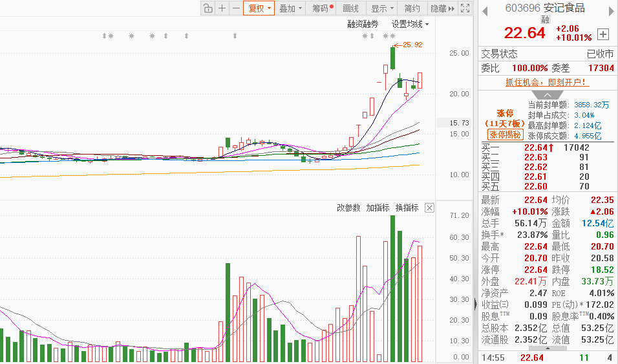
Task: Click the 涨停揭秘 button
Action: pyautogui.click(x=506, y=134)
